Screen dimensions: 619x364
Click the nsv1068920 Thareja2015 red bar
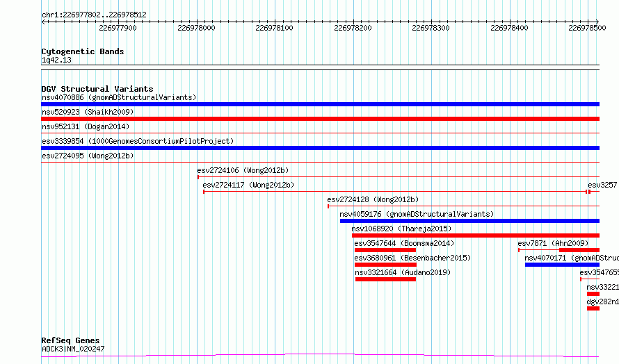pos(476,235)
